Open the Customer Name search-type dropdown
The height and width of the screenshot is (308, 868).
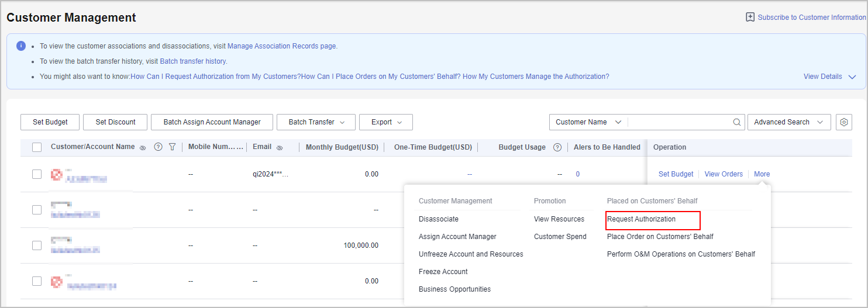click(588, 122)
